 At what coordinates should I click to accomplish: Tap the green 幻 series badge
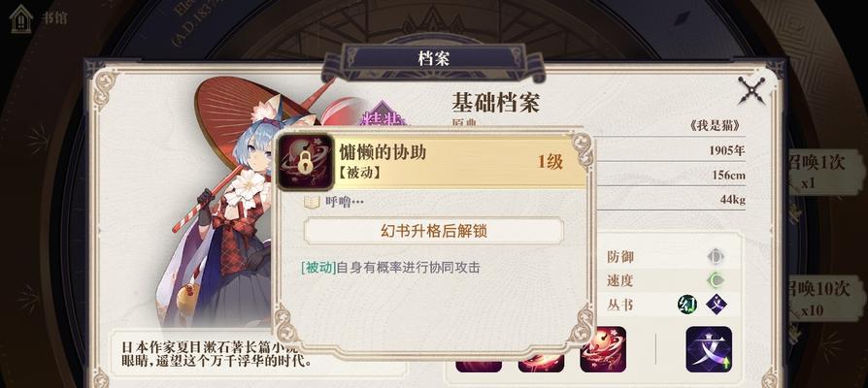687,305
